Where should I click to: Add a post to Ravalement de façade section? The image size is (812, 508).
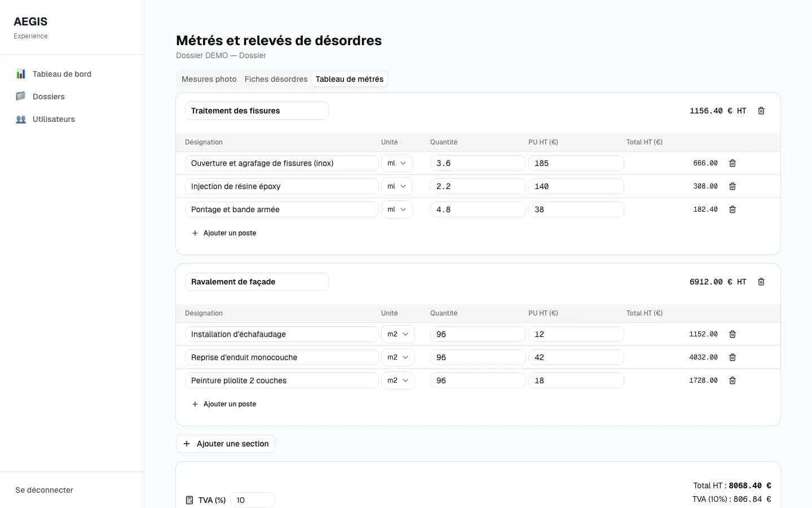tap(224, 404)
